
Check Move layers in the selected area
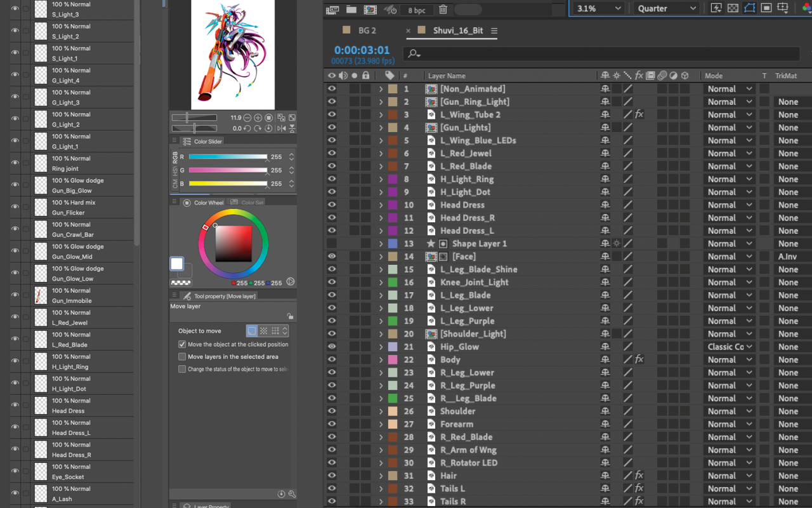coord(182,357)
